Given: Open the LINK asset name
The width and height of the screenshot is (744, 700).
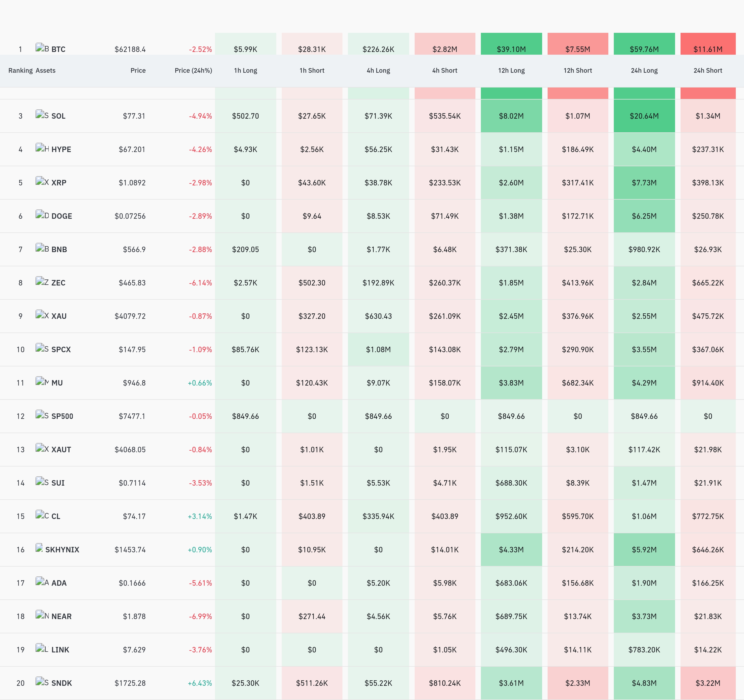Looking at the screenshot, I should [x=60, y=649].
